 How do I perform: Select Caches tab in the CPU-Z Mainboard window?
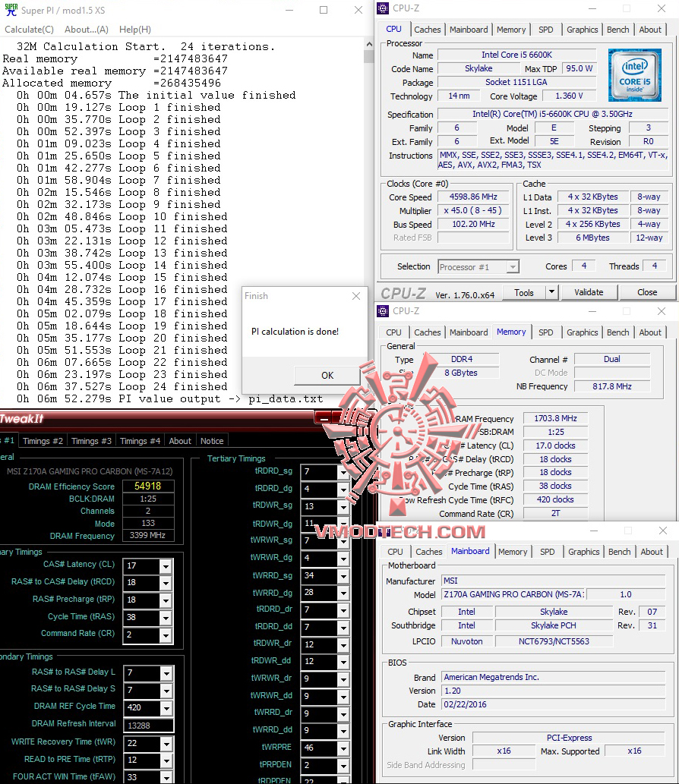pos(429,552)
